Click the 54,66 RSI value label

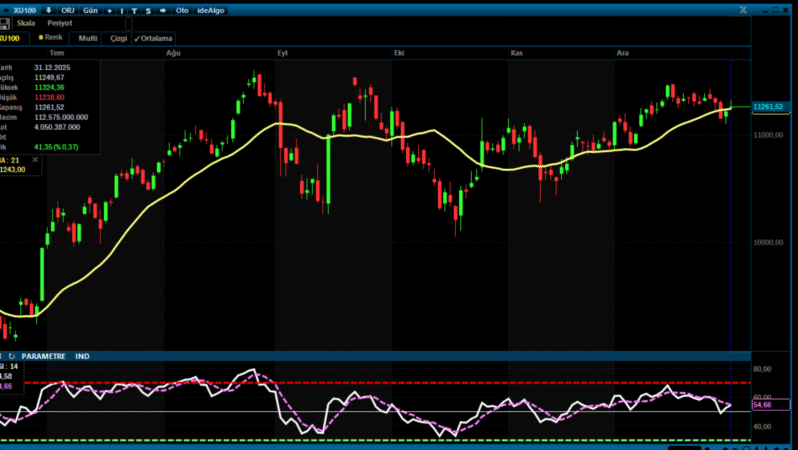[771, 405]
